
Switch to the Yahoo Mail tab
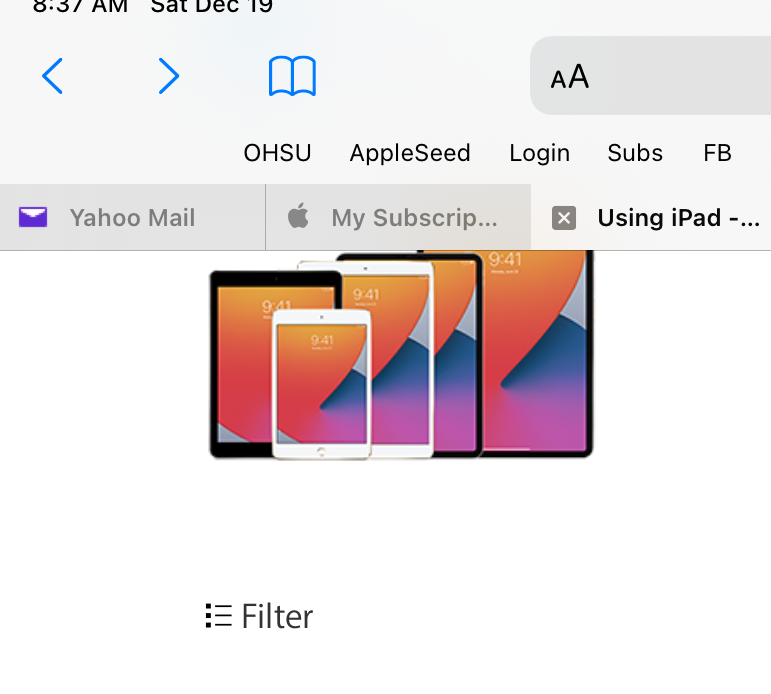pos(133,217)
